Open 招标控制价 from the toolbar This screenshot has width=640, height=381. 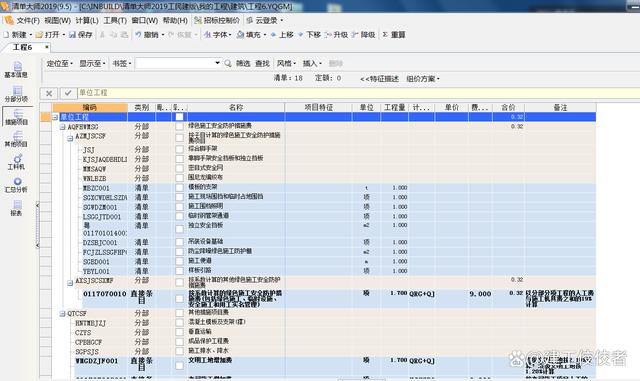pos(217,20)
